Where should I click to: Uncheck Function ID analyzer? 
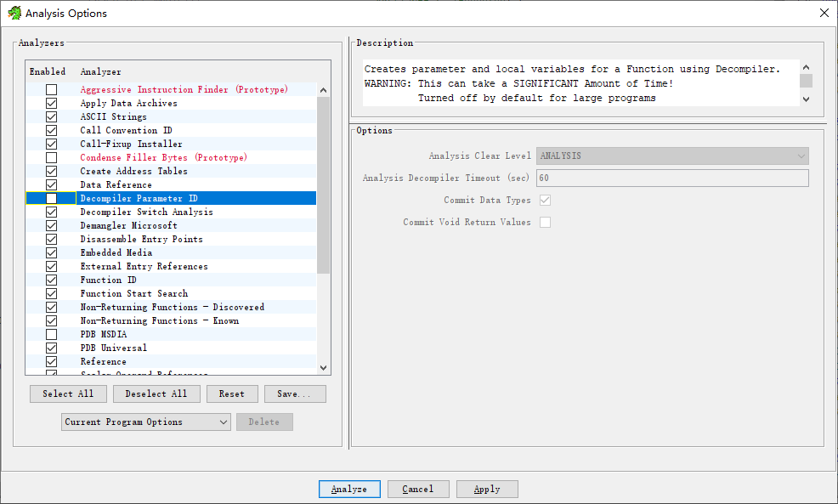[x=51, y=280]
